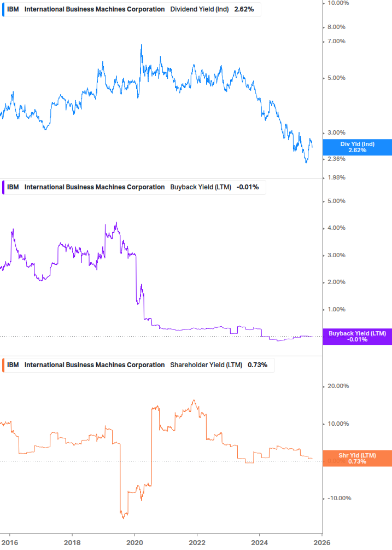Click the 'Shareholder Yield (LTM)' legend text
This screenshot has width=392, height=550.
click(x=206, y=365)
